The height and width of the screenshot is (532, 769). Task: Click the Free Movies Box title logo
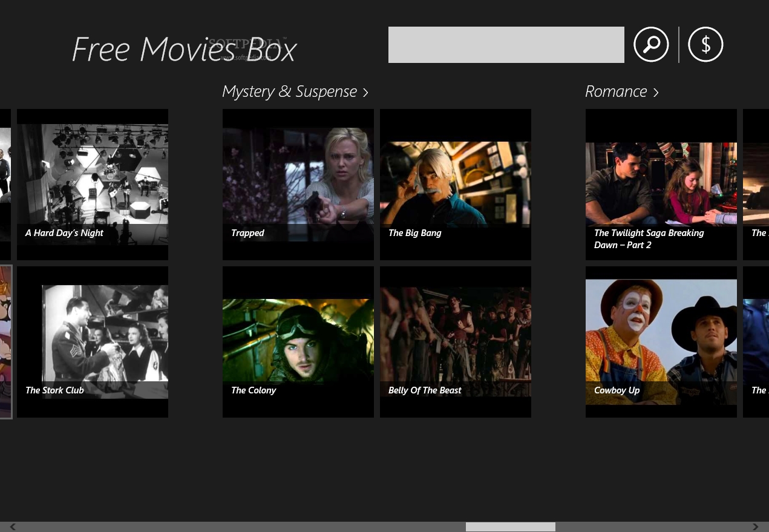coord(183,48)
